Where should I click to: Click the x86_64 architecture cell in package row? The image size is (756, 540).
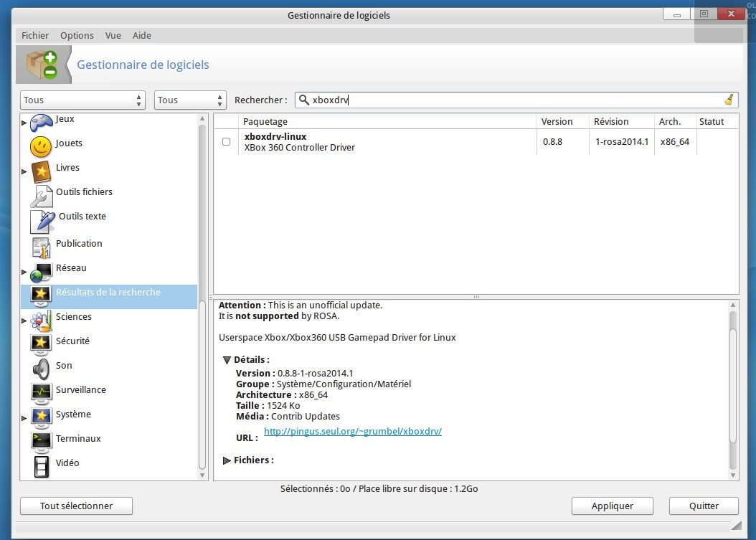(x=674, y=142)
